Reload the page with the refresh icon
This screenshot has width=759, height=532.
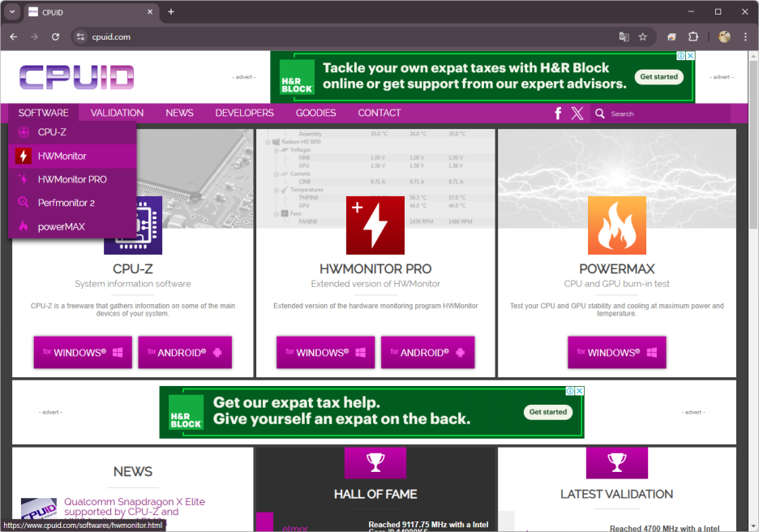pyautogui.click(x=56, y=36)
